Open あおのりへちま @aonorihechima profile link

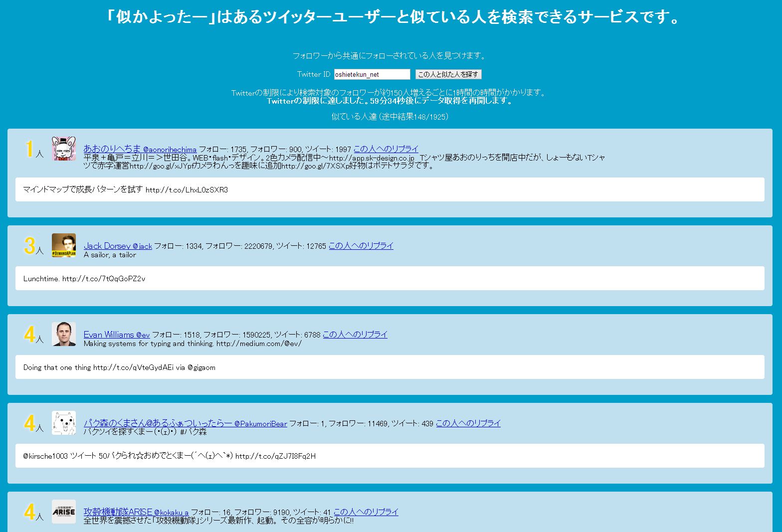click(x=140, y=149)
